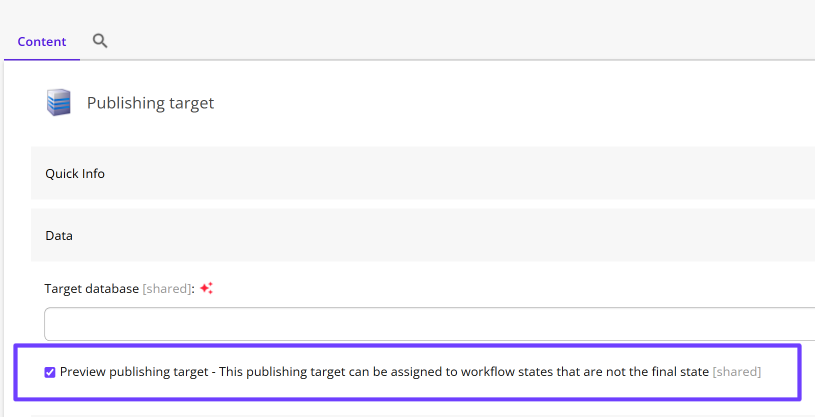Toggle via the 'Preview publishing target' label text
Viewport: 815px width, 417px height.
coord(134,372)
